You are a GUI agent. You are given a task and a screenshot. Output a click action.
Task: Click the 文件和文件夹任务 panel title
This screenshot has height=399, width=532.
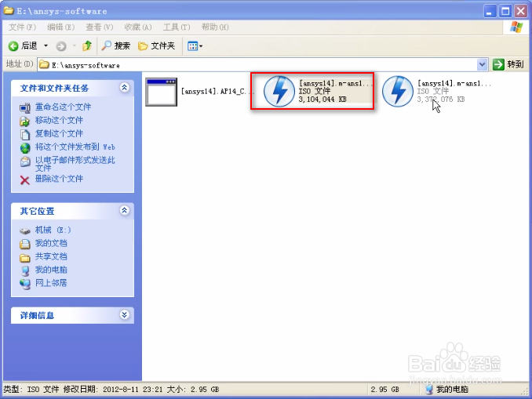pyautogui.click(x=54, y=88)
